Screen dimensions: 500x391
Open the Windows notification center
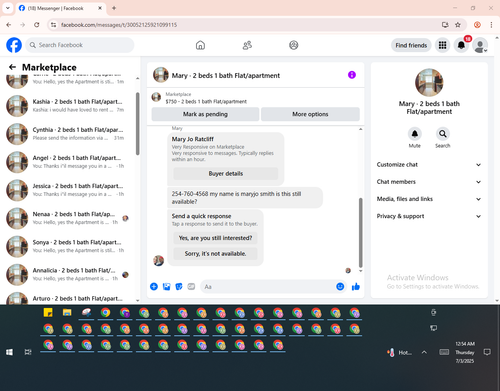487,352
